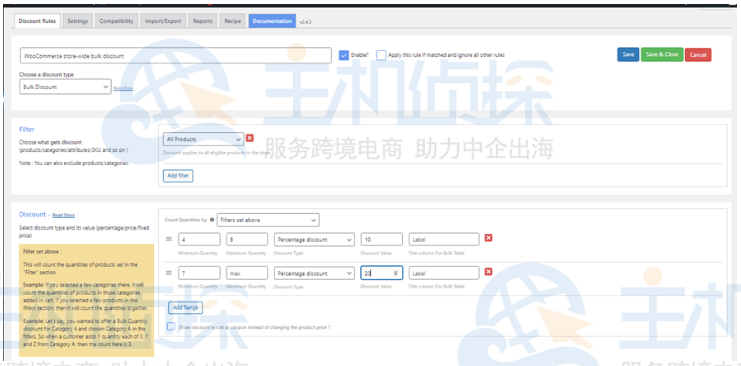The height and width of the screenshot is (366, 741).
Task: Click Minimum Quantity field containing 7
Action: pos(199,273)
